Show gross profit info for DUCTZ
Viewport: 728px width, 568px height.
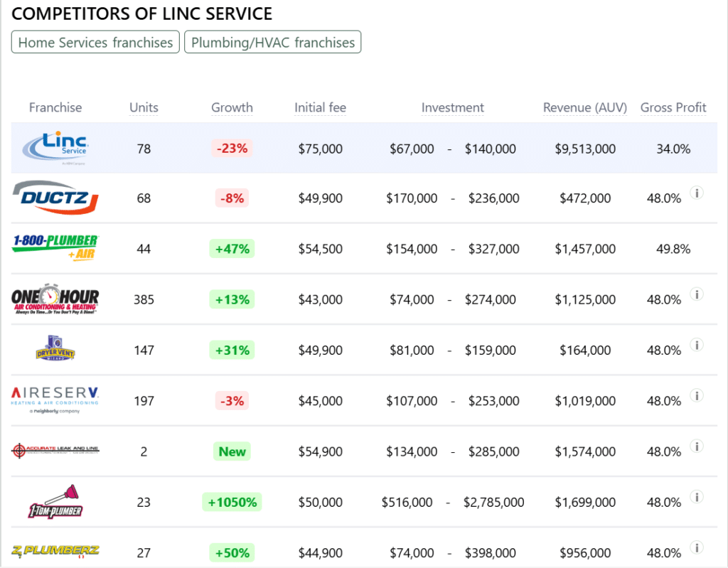click(x=697, y=193)
